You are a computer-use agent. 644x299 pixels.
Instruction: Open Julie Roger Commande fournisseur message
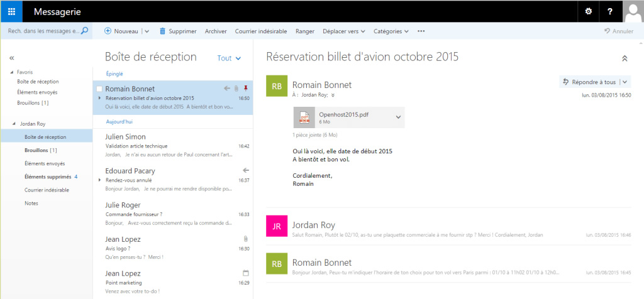click(x=173, y=214)
